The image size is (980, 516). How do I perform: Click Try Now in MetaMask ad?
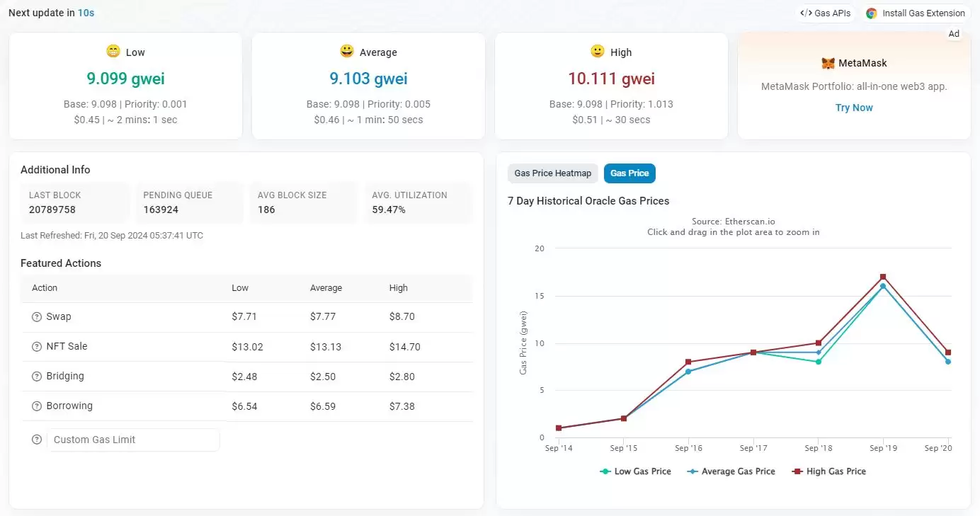854,108
